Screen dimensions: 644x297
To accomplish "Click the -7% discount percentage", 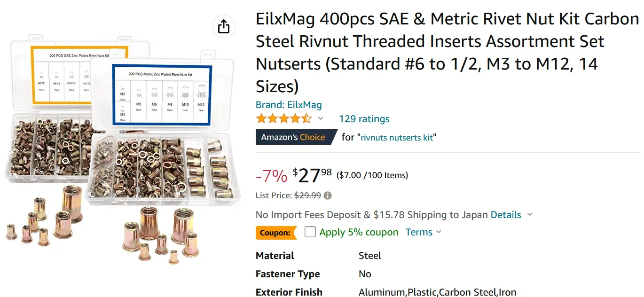I will point(271,176).
